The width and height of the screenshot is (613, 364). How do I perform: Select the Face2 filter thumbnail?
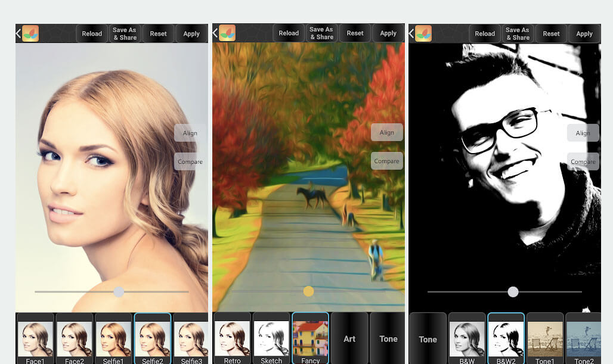(x=75, y=339)
